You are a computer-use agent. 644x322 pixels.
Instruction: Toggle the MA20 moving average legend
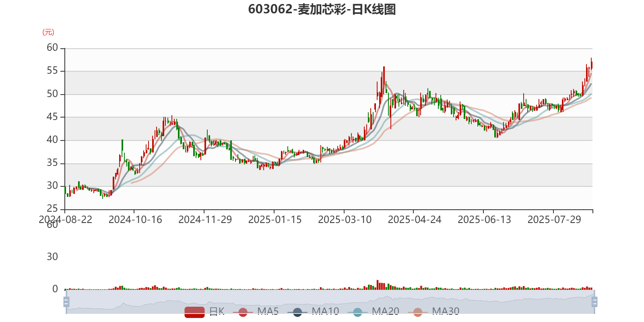374,312
